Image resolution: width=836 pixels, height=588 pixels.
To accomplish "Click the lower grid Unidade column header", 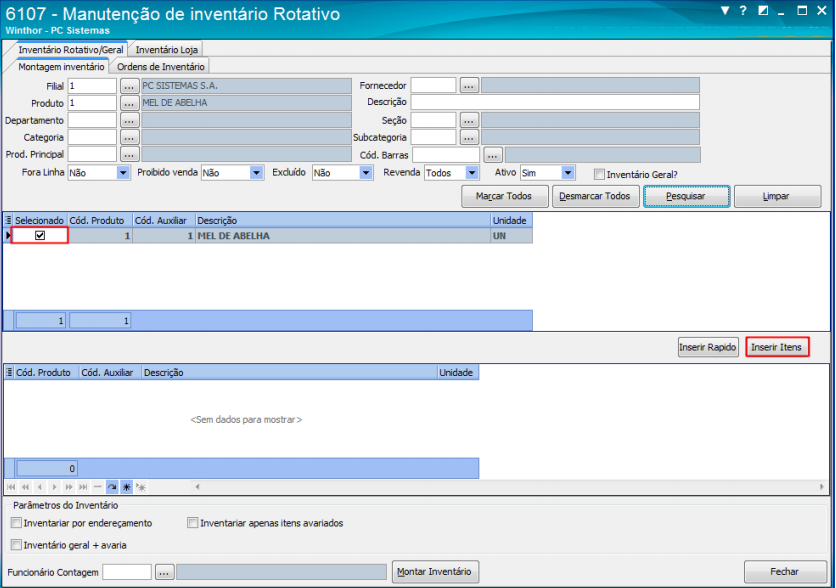I will (x=458, y=372).
